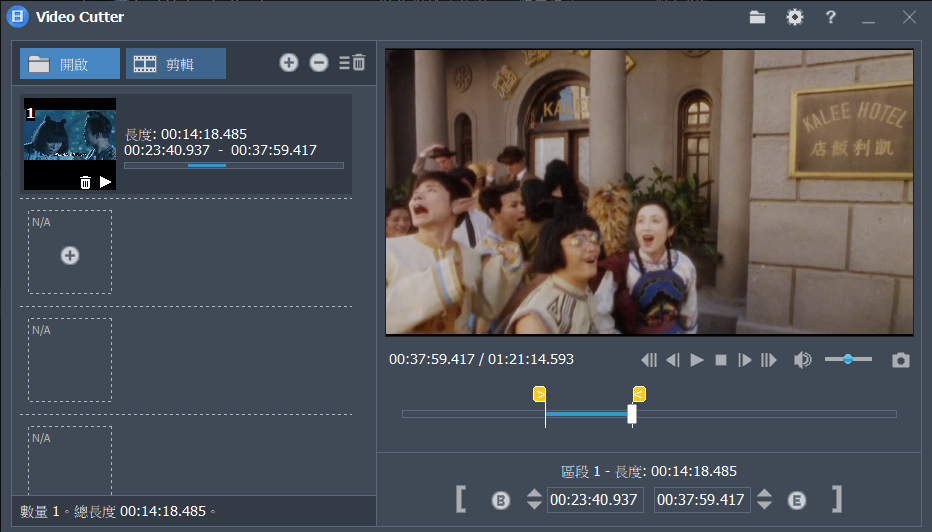Adjust the volume slider
This screenshot has width=932, height=532.
point(848,359)
